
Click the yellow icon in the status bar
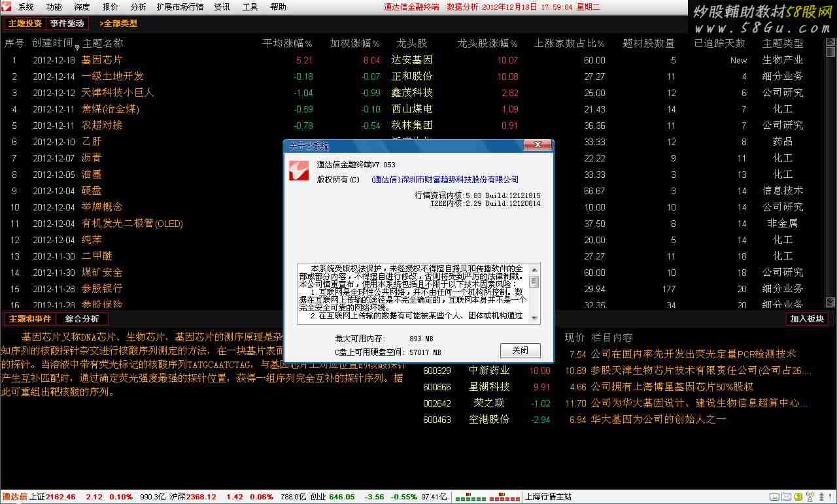click(x=798, y=497)
